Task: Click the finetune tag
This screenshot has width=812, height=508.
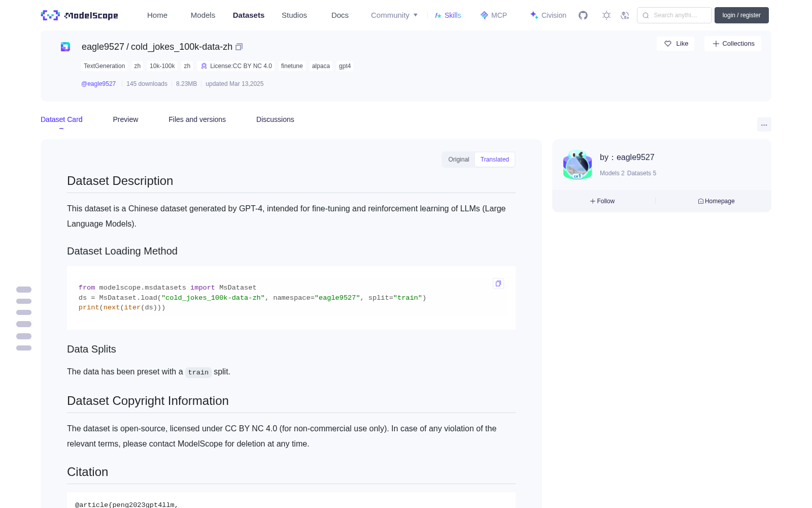Action: 292,66
